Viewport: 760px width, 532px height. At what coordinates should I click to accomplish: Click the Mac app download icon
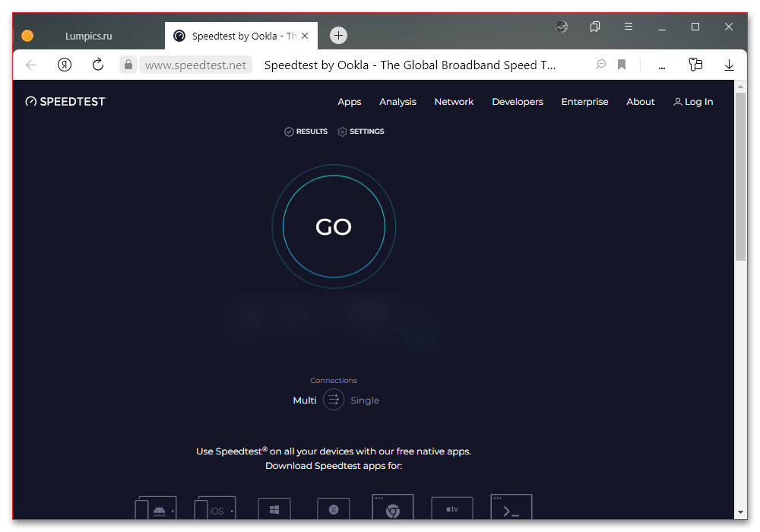(333, 508)
